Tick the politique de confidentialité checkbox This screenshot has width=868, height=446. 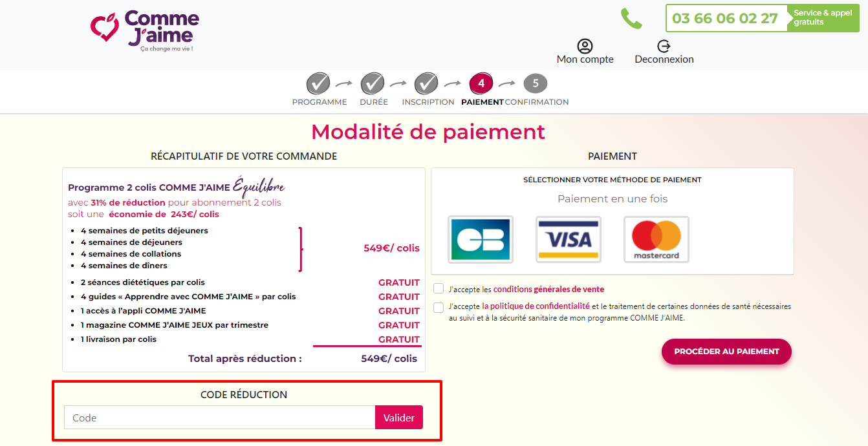439,307
